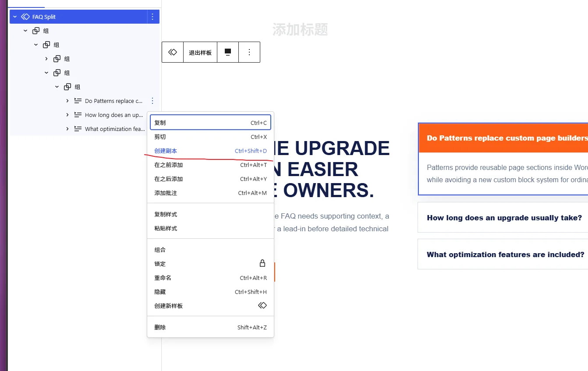
Task: Select 删除 to remove the block
Action: [x=210, y=327]
